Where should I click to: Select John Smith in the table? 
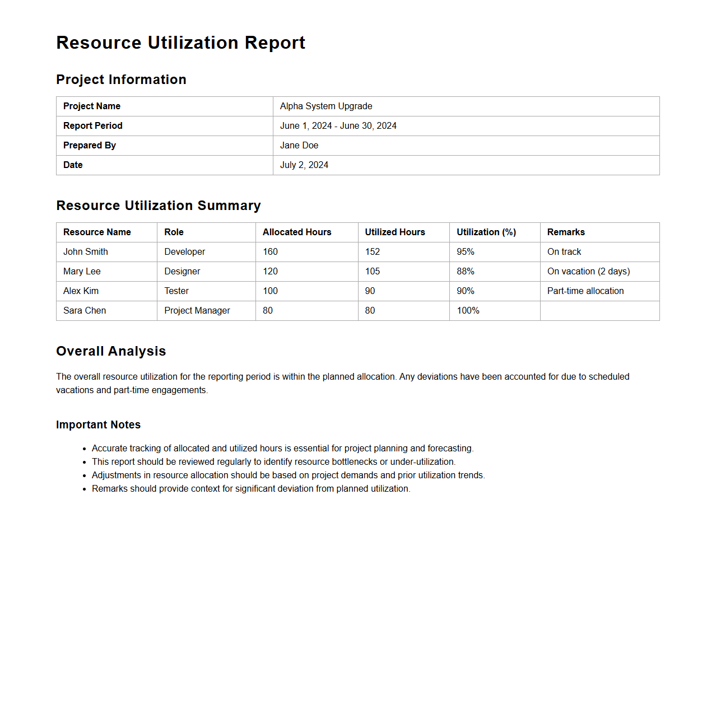tap(86, 252)
